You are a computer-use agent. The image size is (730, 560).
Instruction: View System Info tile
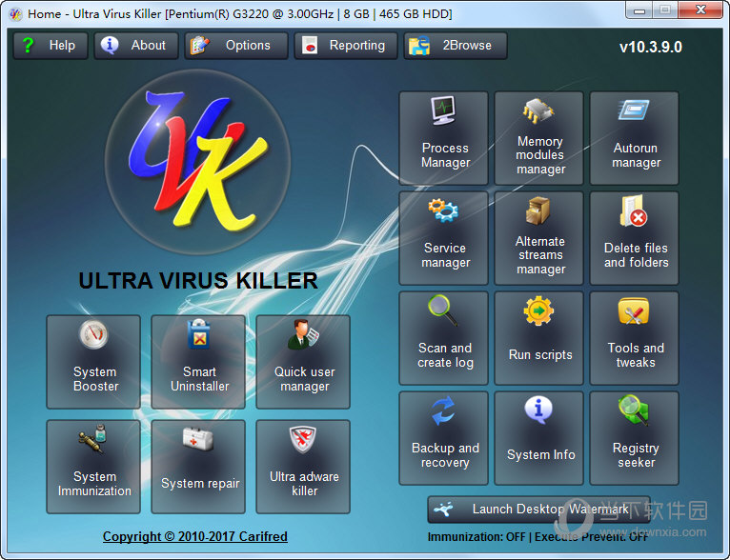click(x=538, y=438)
